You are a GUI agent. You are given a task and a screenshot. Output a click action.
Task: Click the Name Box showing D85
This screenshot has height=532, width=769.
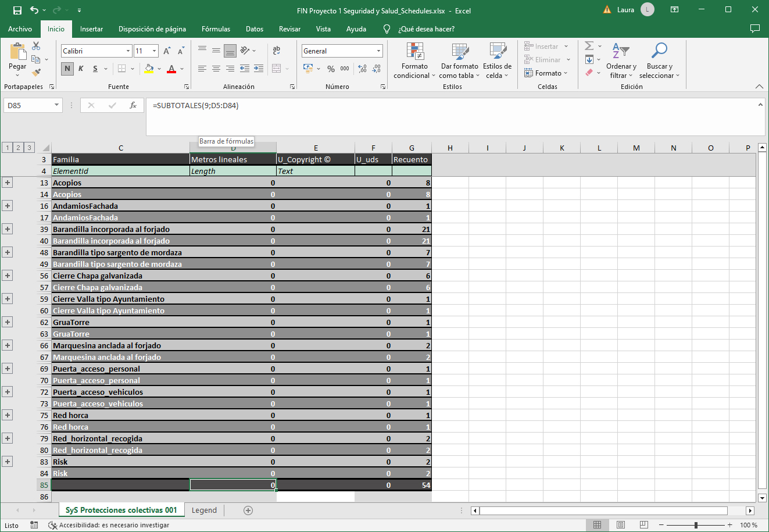pyautogui.click(x=28, y=105)
